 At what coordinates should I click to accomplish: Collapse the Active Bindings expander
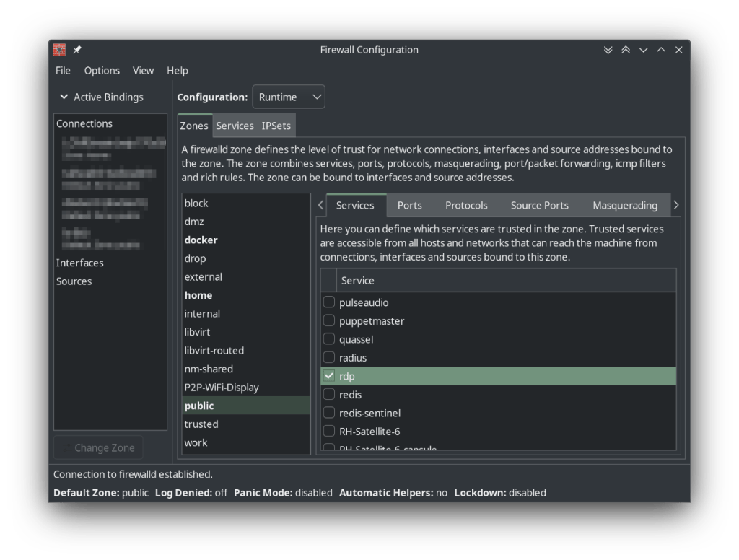(64, 97)
